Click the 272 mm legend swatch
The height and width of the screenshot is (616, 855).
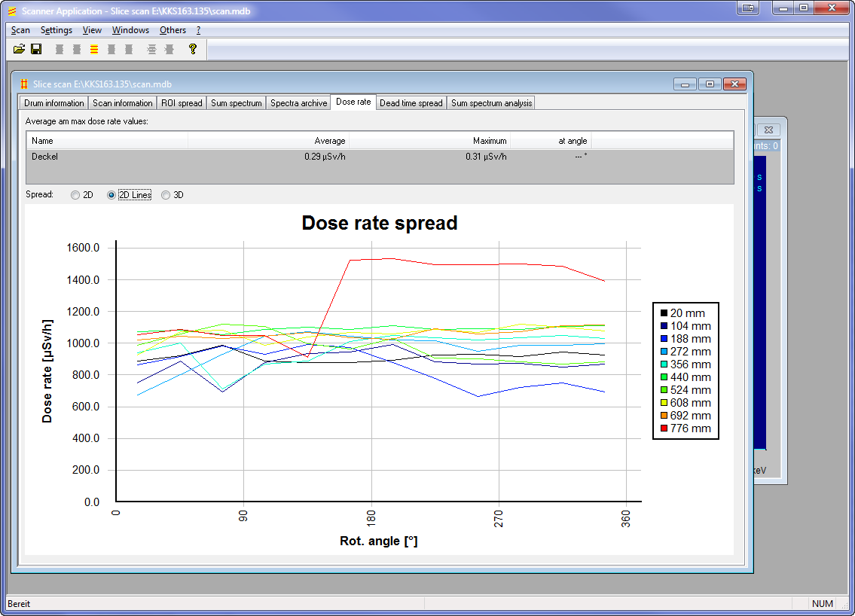point(664,352)
